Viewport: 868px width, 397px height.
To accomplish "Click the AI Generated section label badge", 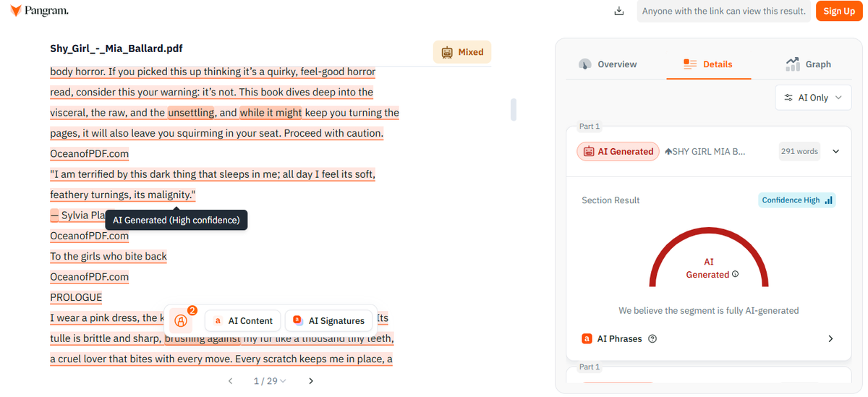I will pyautogui.click(x=618, y=151).
